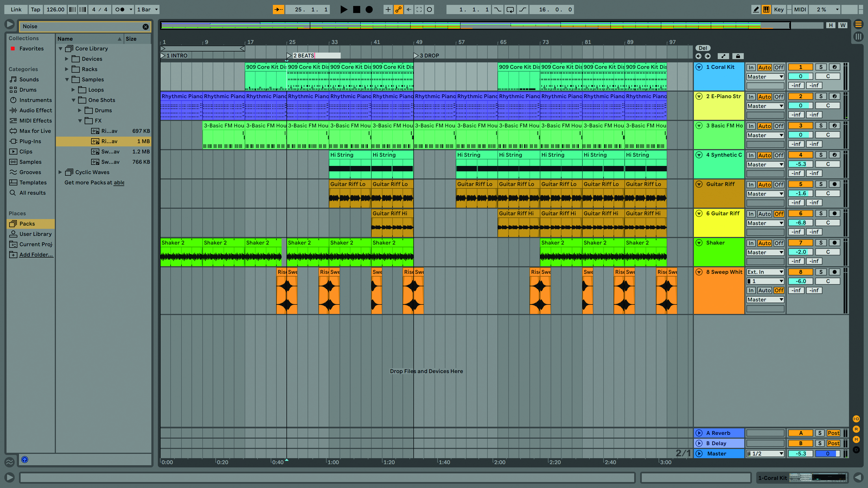Clear the browser search field

point(146,27)
